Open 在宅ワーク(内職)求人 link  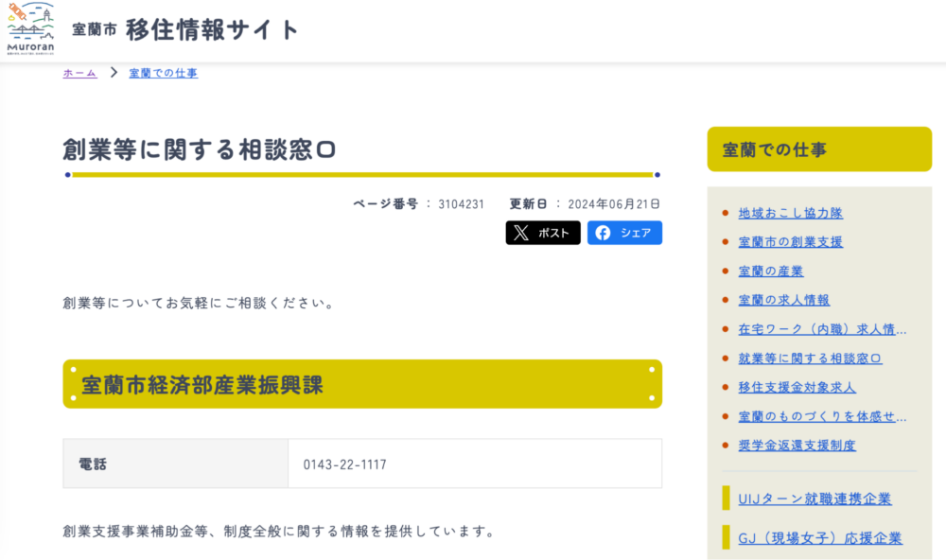[821, 329]
